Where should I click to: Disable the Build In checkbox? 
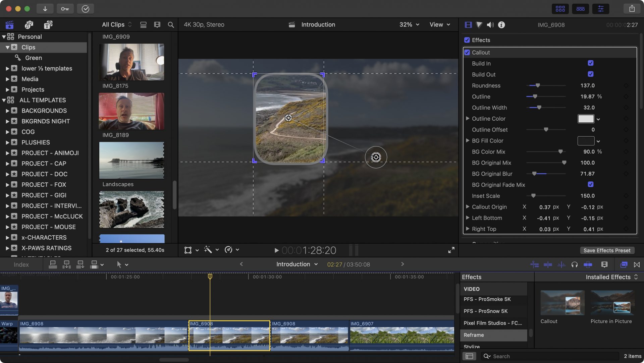[590, 63]
